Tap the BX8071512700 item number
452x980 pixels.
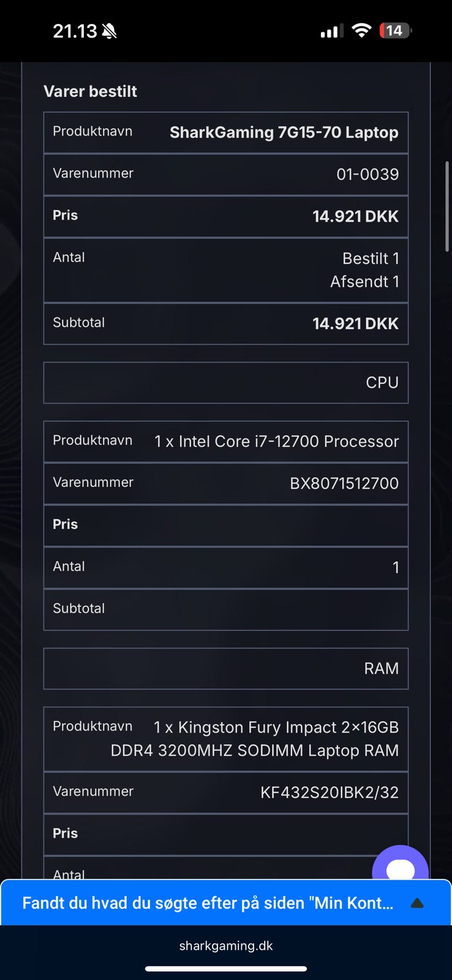[344, 483]
